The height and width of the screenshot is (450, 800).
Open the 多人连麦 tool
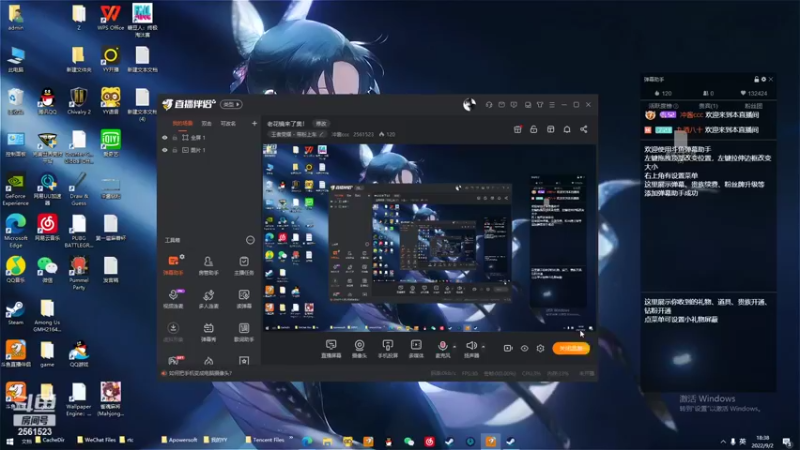(x=208, y=298)
